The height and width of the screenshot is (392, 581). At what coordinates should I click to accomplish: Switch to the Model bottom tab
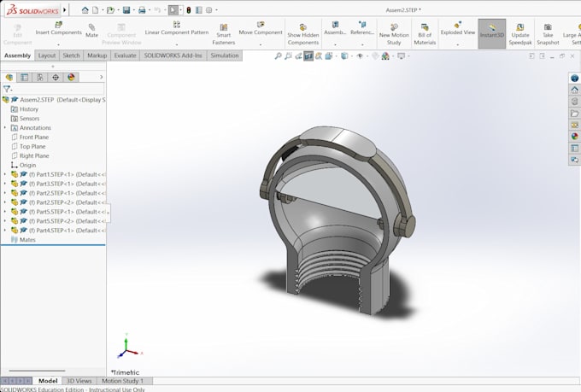point(48,381)
